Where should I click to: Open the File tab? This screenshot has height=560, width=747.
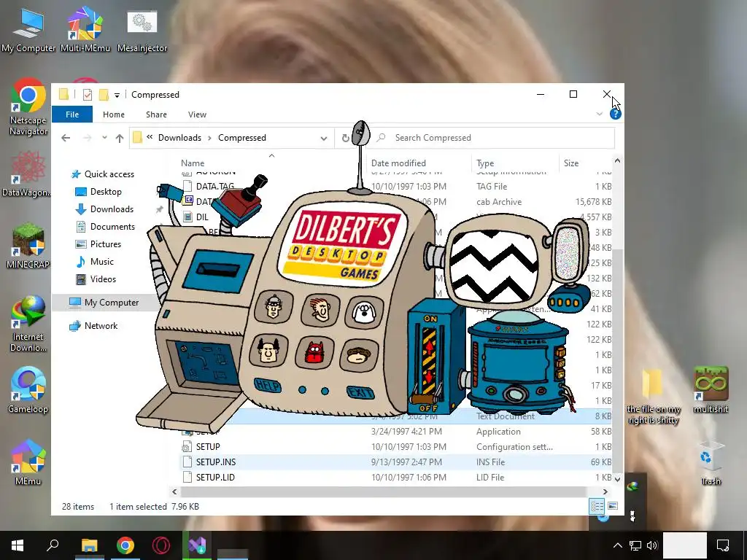pos(72,114)
